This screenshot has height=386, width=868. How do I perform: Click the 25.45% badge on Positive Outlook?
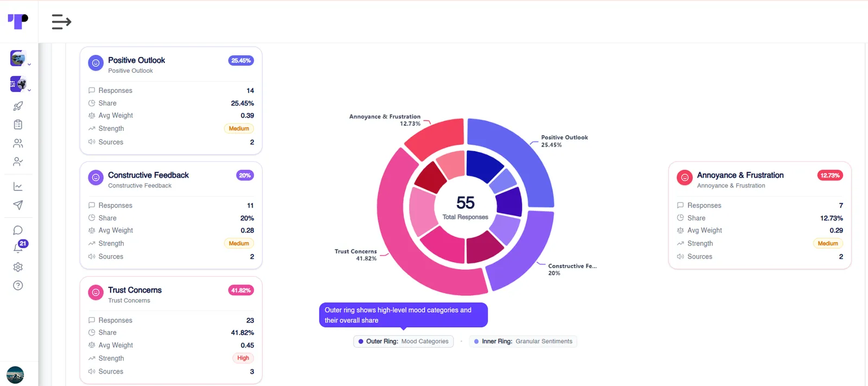coord(241,61)
